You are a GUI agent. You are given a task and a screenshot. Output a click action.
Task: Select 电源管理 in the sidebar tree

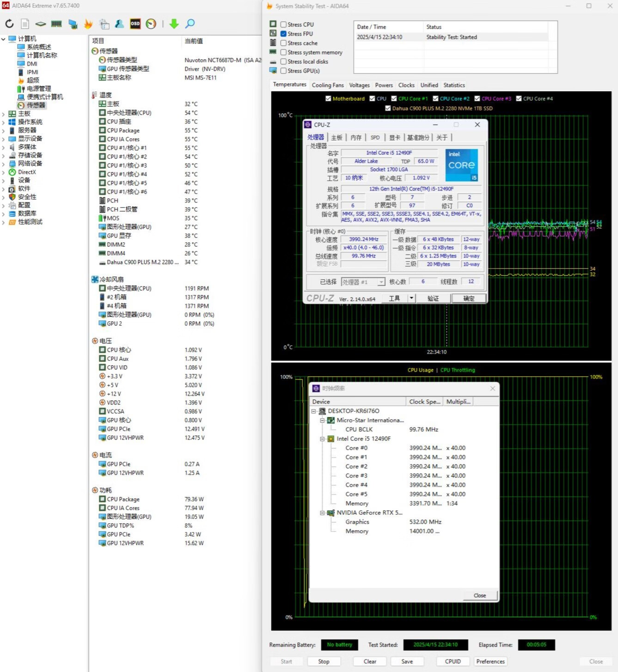coord(39,88)
